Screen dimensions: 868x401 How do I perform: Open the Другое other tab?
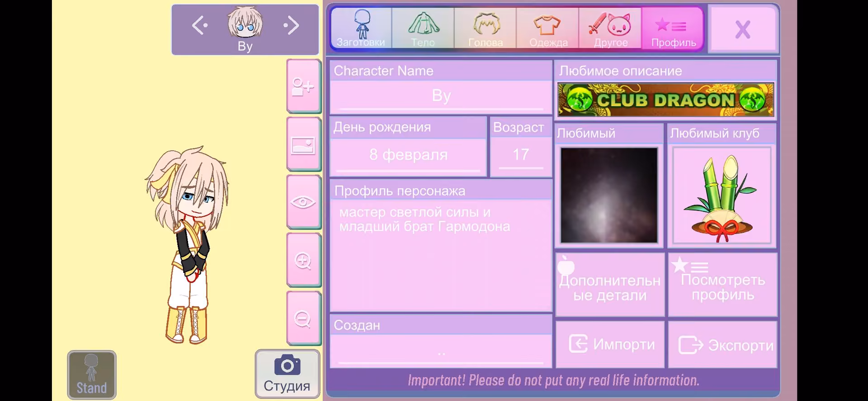pos(610,28)
